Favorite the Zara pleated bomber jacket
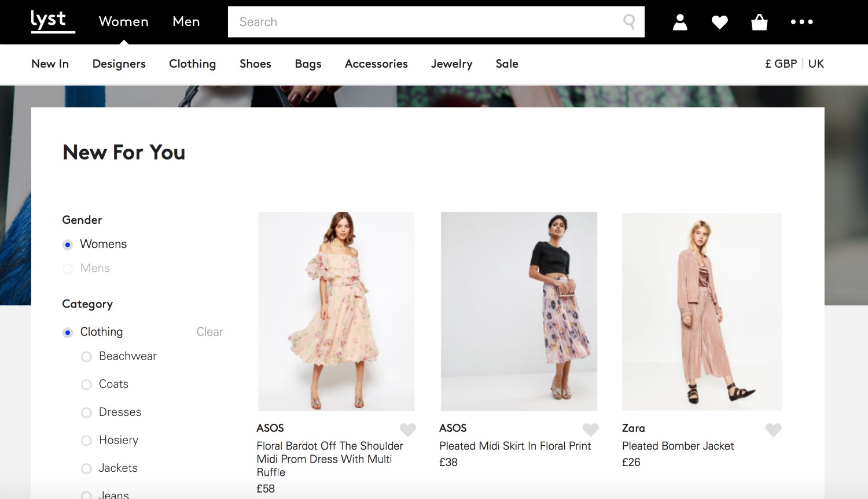 pyautogui.click(x=773, y=430)
